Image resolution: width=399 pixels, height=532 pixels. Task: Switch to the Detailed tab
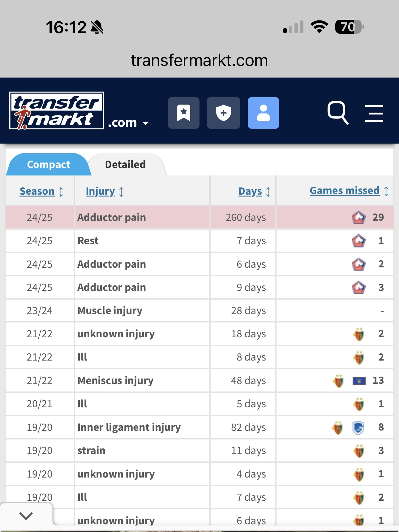tap(125, 164)
